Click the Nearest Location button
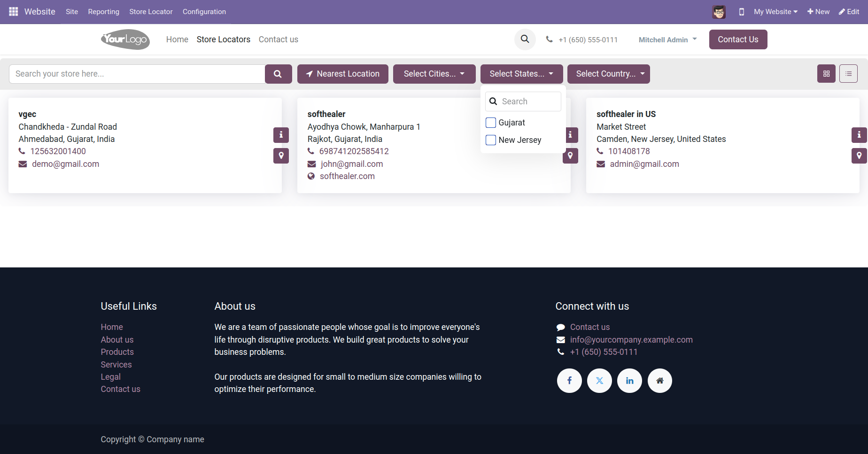This screenshot has width=868, height=454. pos(343,74)
